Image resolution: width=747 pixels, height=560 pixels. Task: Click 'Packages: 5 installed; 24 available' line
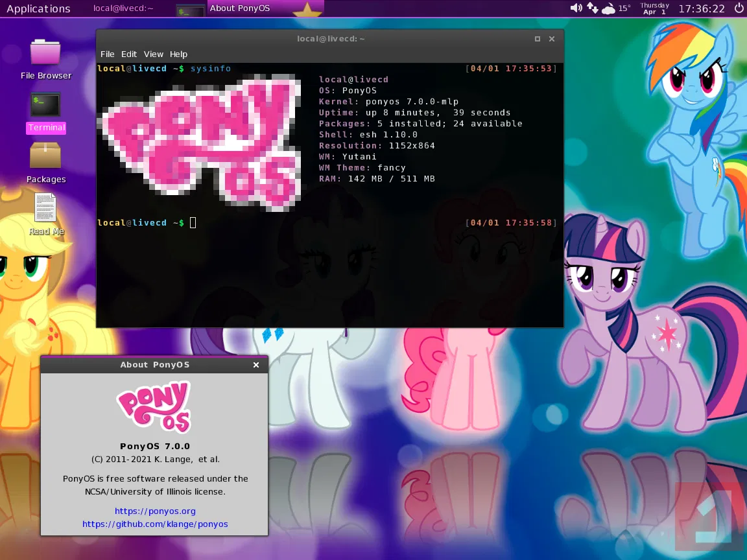421,123
